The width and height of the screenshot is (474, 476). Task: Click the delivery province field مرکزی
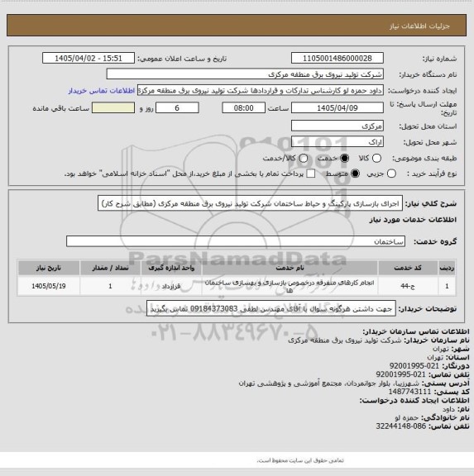[x=338, y=126]
